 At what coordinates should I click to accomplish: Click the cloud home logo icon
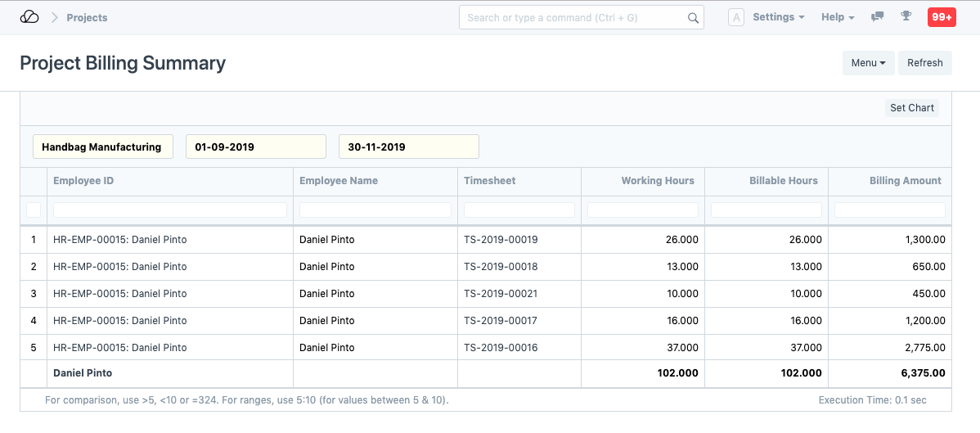coord(29,17)
